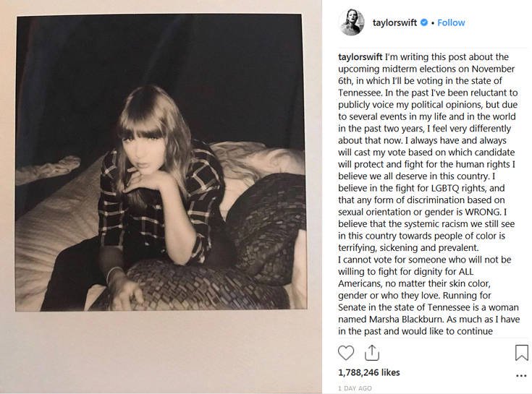Click bold taylorswift username starting the caption
Screen dimensions: 532x394
(363, 57)
